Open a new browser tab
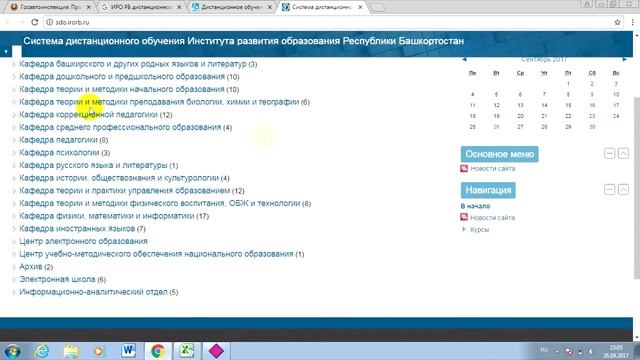Viewport: 640px width, 360px height. (x=378, y=7)
